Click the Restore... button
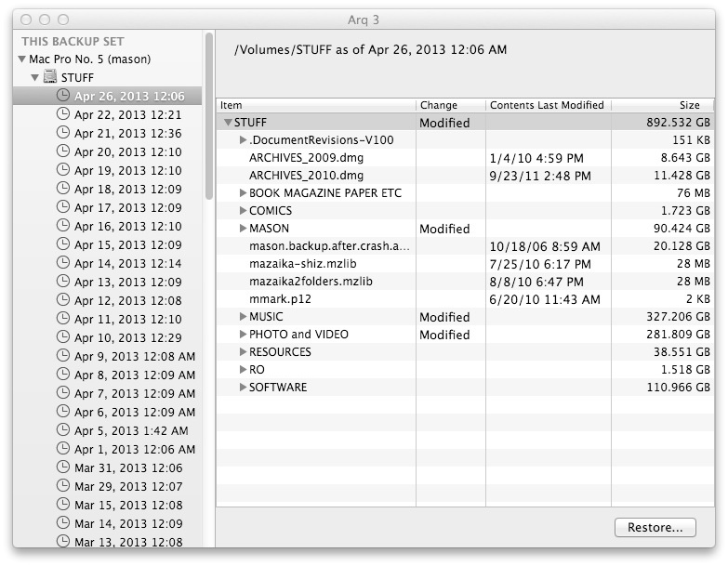This screenshot has width=728, height=566. pyautogui.click(x=655, y=528)
